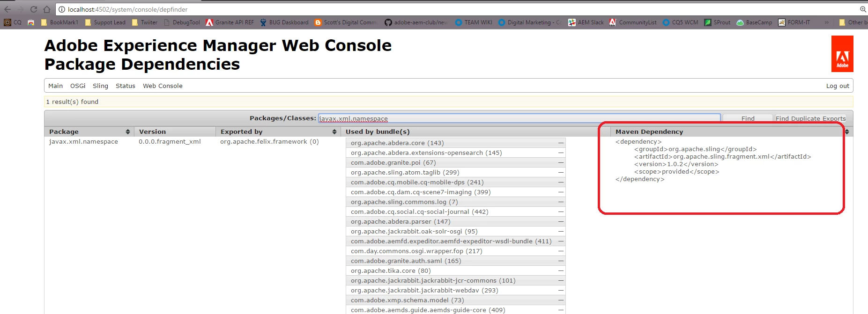The height and width of the screenshot is (314, 868).
Task: Open the Status menu
Action: point(126,86)
